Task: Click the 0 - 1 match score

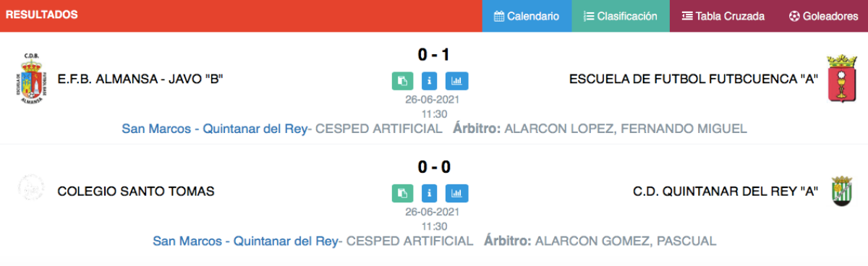Action: click(434, 54)
